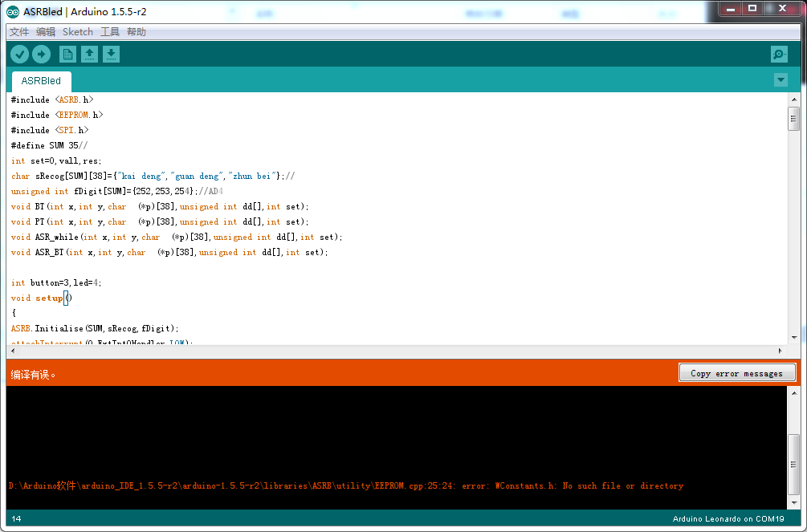This screenshot has width=807, height=532.
Task: Click console scrollbar down arrow
Action: pos(793,502)
